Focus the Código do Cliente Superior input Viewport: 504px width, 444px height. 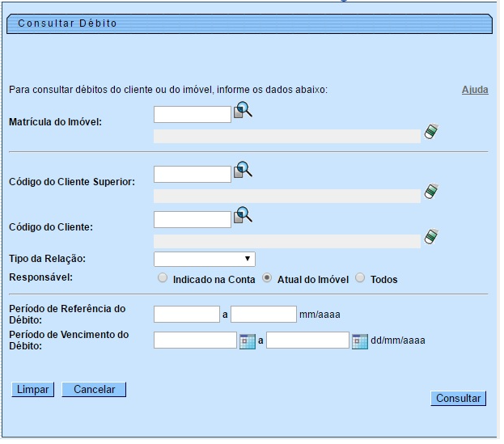[x=193, y=175]
